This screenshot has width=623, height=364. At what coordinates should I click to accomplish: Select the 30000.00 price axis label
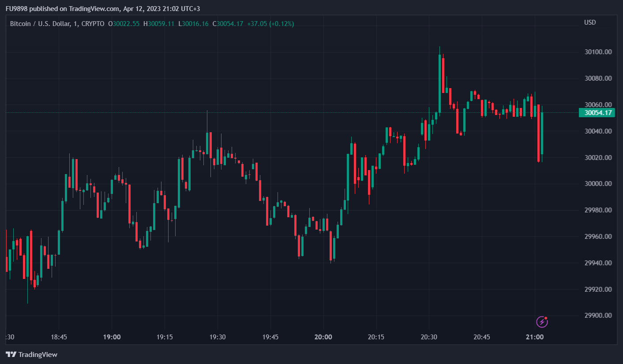[598, 184]
